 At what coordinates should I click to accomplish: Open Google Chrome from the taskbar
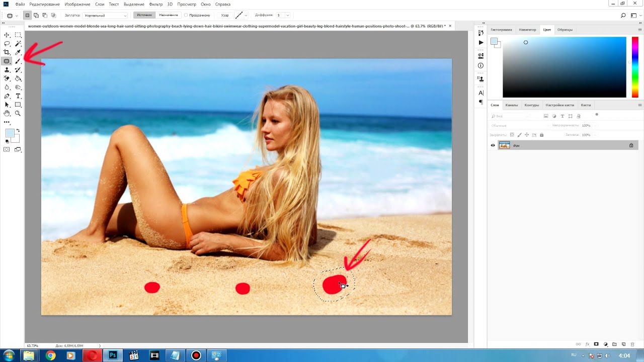point(50,355)
